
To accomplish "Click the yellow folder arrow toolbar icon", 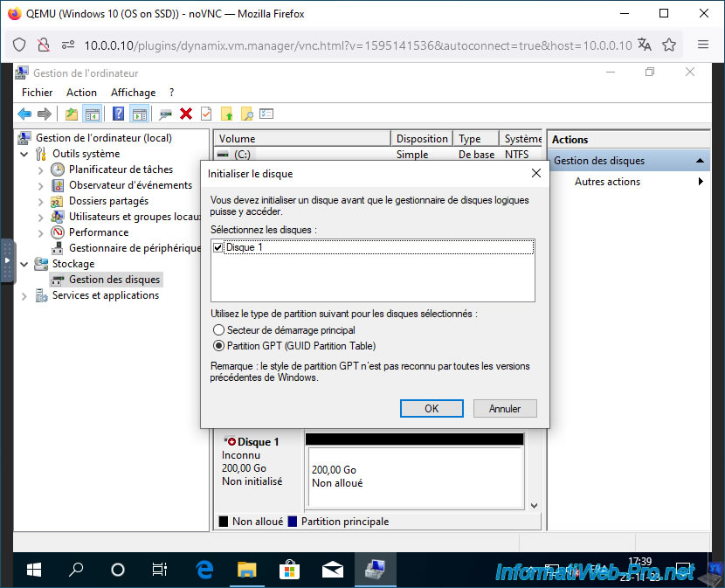I will click(226, 114).
